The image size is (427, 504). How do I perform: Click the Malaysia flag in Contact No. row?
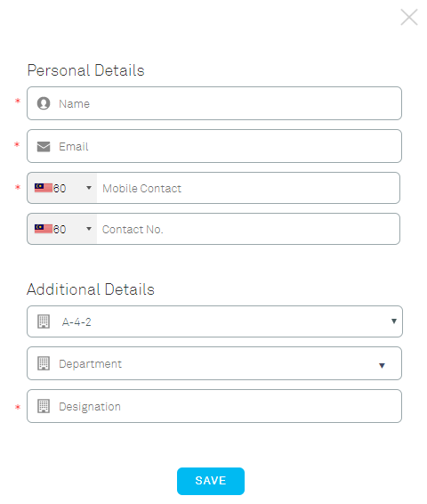coord(44,229)
